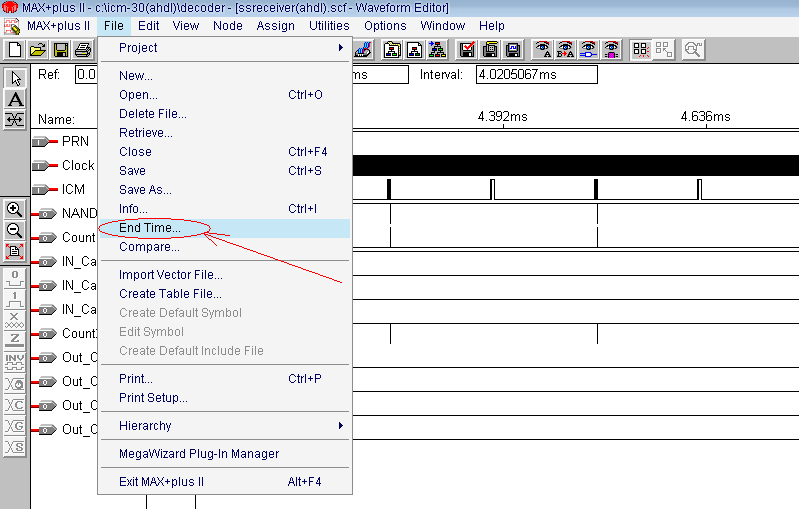The height and width of the screenshot is (509, 799).
Task: Click the Simulator waveform chip icon
Action: point(513,49)
